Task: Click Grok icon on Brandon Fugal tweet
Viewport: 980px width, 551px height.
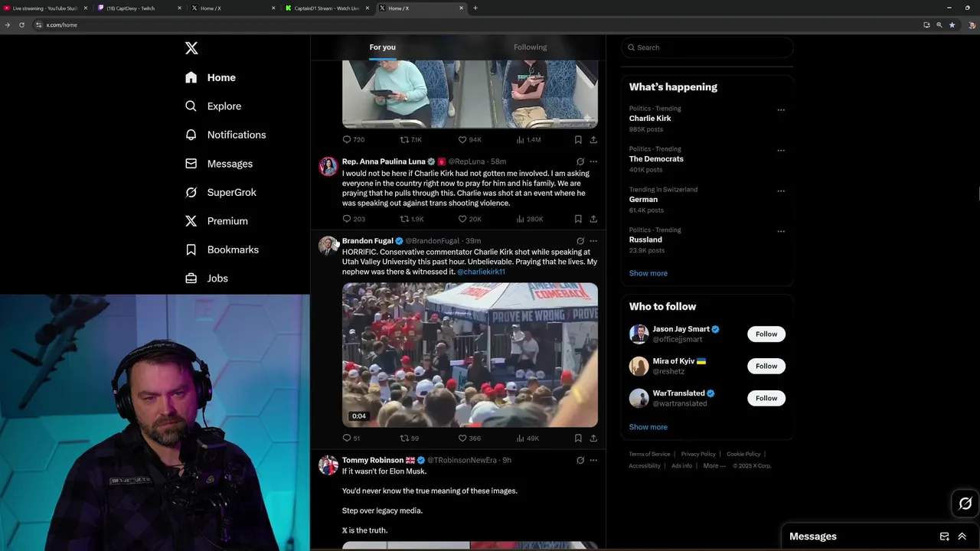Action: coord(580,241)
